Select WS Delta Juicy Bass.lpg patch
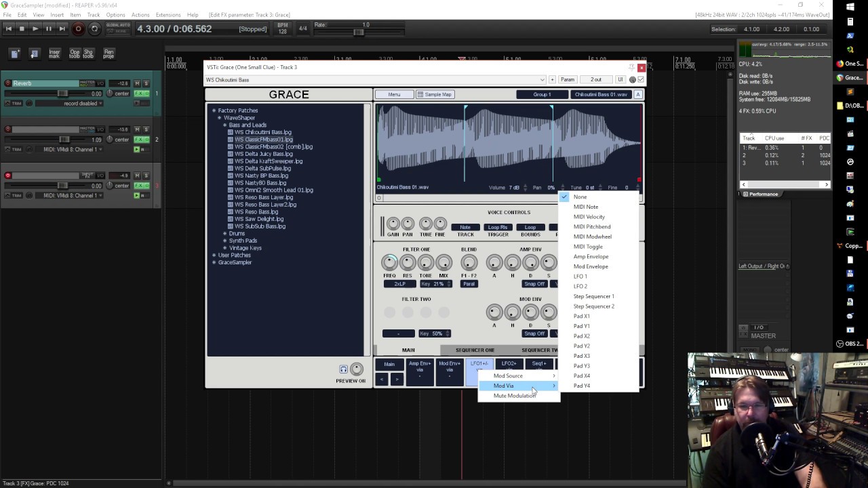Viewport: 868px width, 488px height. point(263,154)
